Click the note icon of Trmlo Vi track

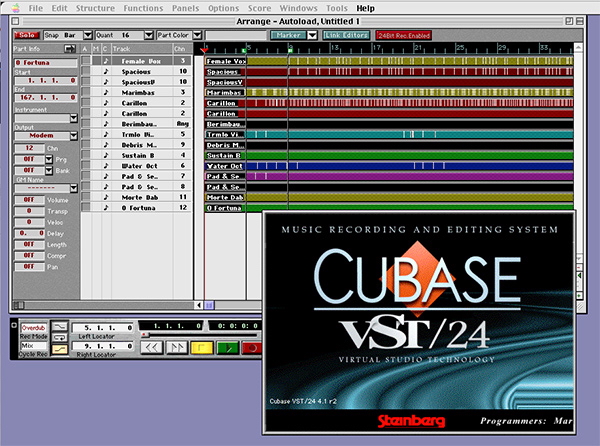[x=106, y=134]
